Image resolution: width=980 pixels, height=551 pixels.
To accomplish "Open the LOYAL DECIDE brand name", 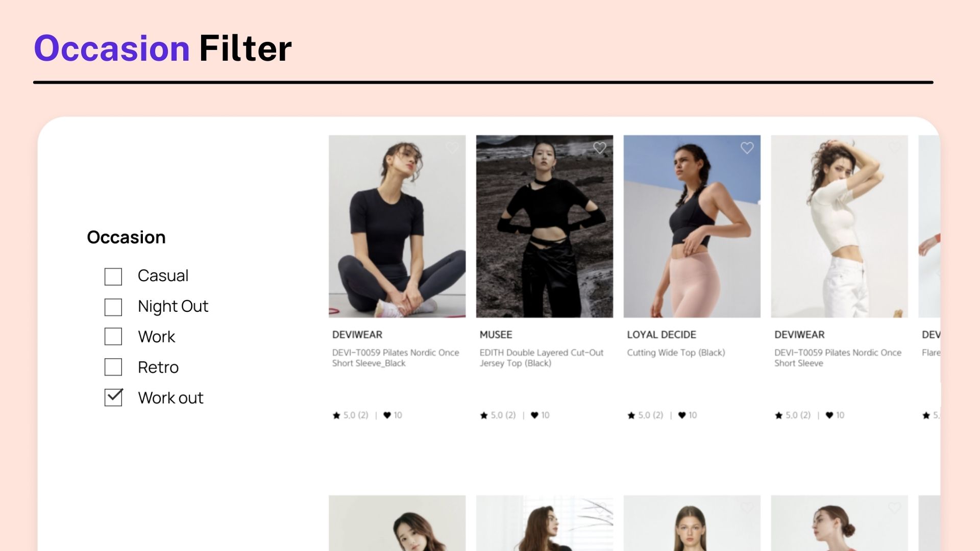I will [661, 335].
